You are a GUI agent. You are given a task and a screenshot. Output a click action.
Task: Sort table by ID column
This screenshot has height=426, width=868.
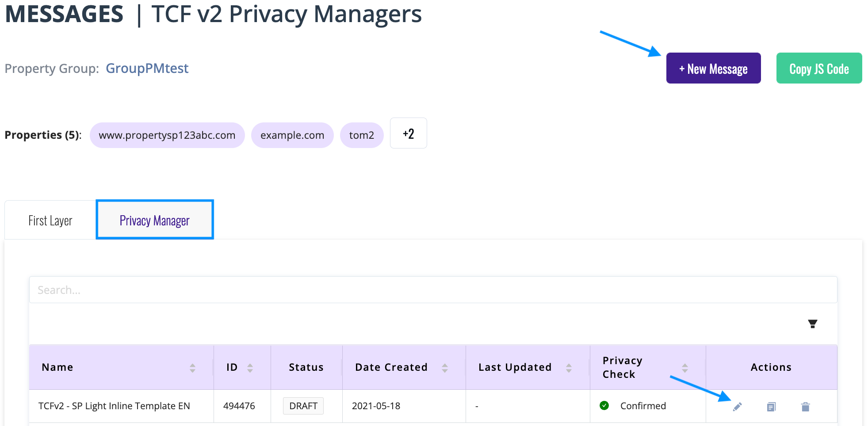[x=250, y=368]
